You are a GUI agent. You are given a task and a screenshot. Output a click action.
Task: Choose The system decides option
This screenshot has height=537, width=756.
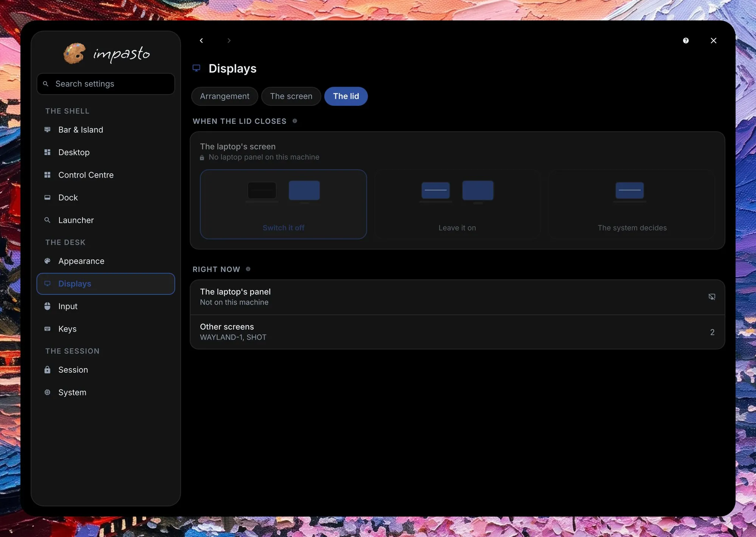pyautogui.click(x=632, y=204)
